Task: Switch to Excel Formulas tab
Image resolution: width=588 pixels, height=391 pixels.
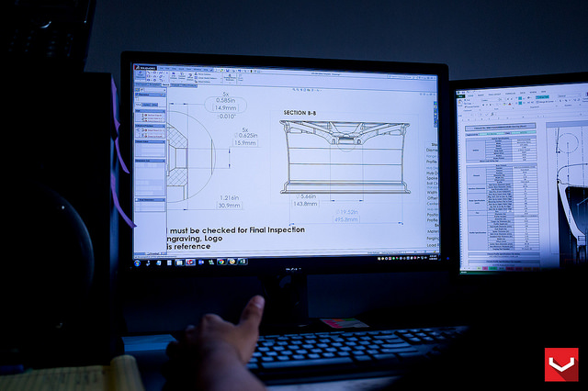Action: point(511,94)
